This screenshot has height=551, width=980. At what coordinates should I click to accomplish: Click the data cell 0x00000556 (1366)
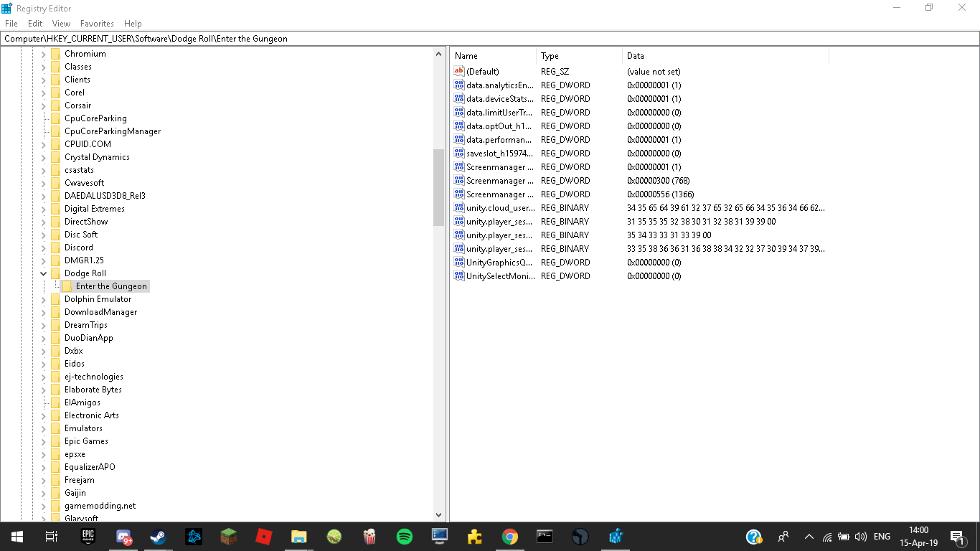(661, 194)
